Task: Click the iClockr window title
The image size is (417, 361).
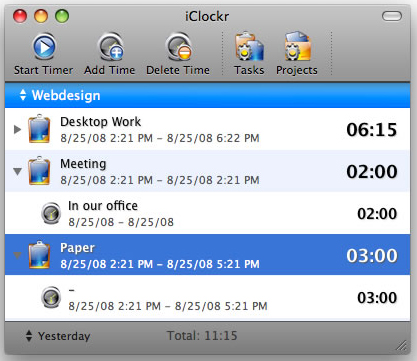Action: click(x=207, y=16)
